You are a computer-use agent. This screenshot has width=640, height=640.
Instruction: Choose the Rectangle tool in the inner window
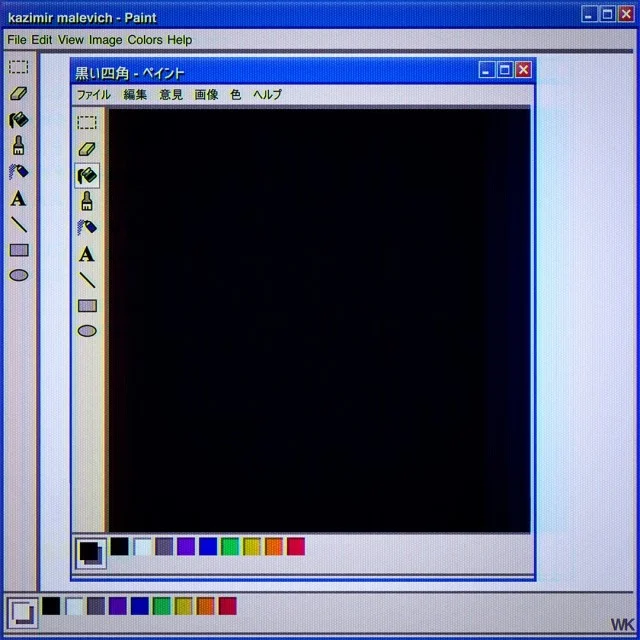click(87, 306)
